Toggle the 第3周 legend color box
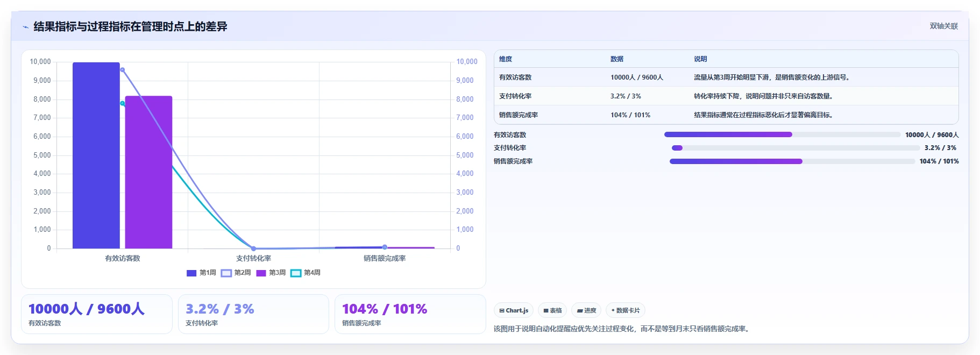The image size is (980, 355). [x=261, y=273]
